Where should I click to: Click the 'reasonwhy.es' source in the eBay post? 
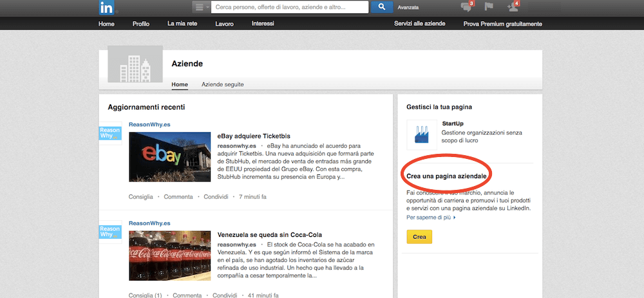coord(236,145)
